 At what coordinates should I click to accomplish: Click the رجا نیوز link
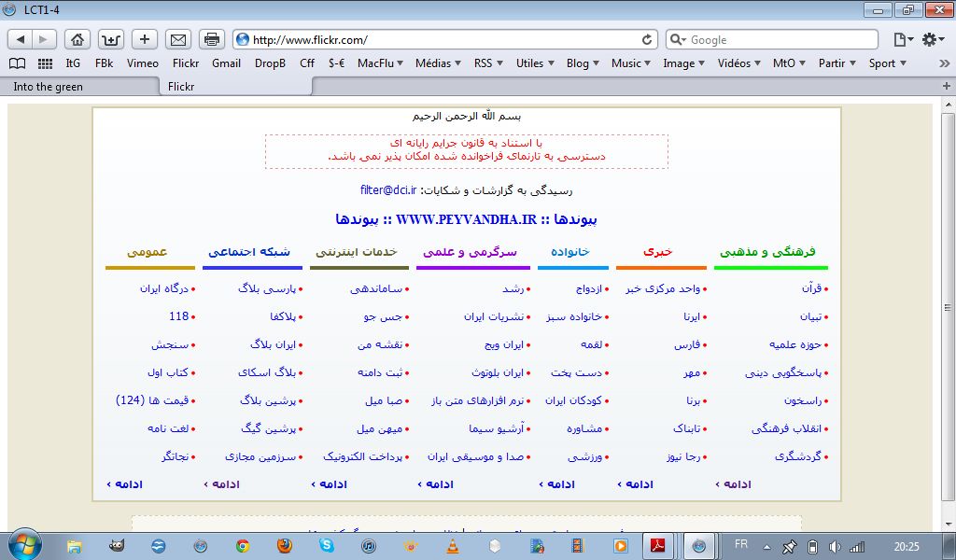point(683,456)
